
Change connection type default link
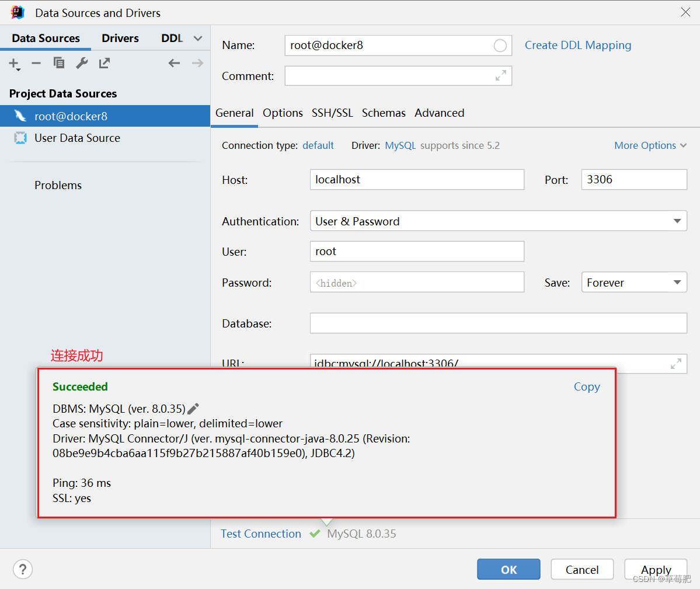(x=318, y=145)
